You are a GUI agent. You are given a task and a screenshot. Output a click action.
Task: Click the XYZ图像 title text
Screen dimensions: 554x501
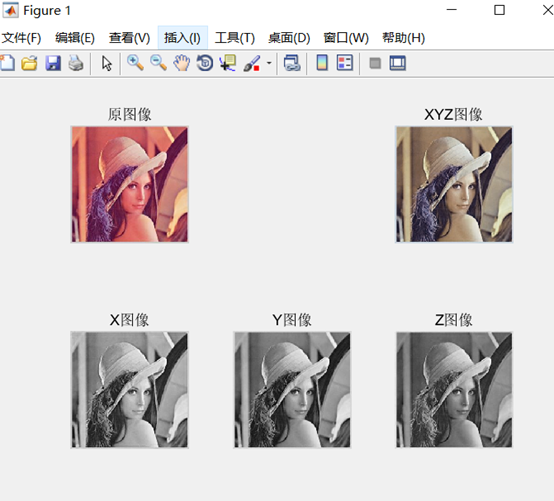pos(453,114)
